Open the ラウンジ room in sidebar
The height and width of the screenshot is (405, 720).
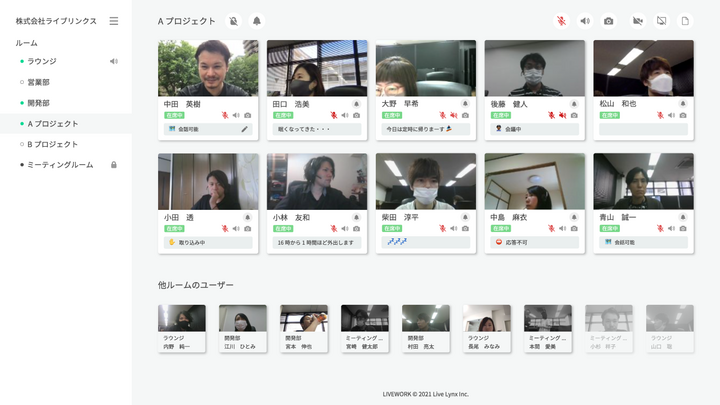pyautogui.click(x=42, y=61)
